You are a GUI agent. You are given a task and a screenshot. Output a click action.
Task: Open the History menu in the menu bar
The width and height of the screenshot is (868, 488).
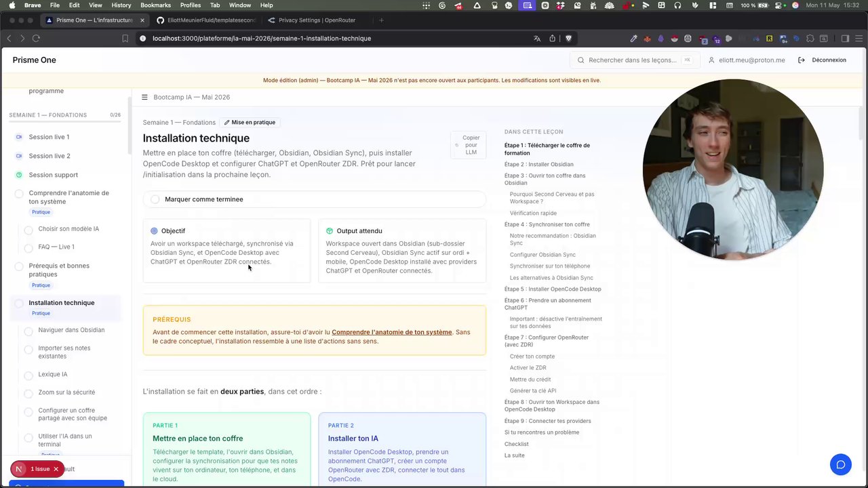(x=121, y=5)
